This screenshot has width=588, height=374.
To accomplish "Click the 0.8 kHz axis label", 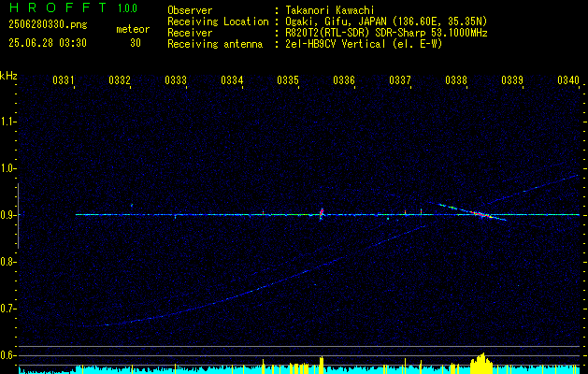I will (8, 262).
